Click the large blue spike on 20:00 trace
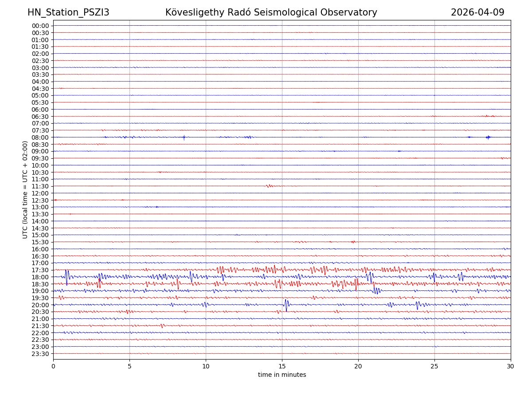This screenshot has width=532, height=399. point(286,305)
